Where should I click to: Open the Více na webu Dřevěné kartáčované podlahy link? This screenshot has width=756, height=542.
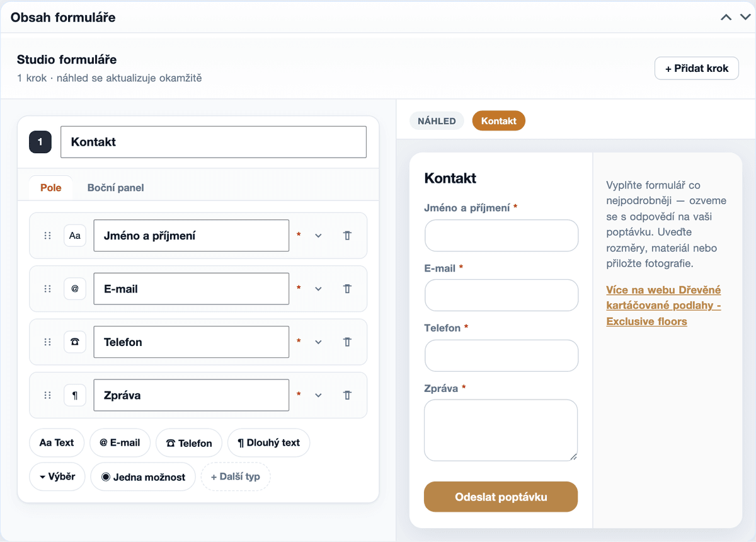tap(663, 306)
